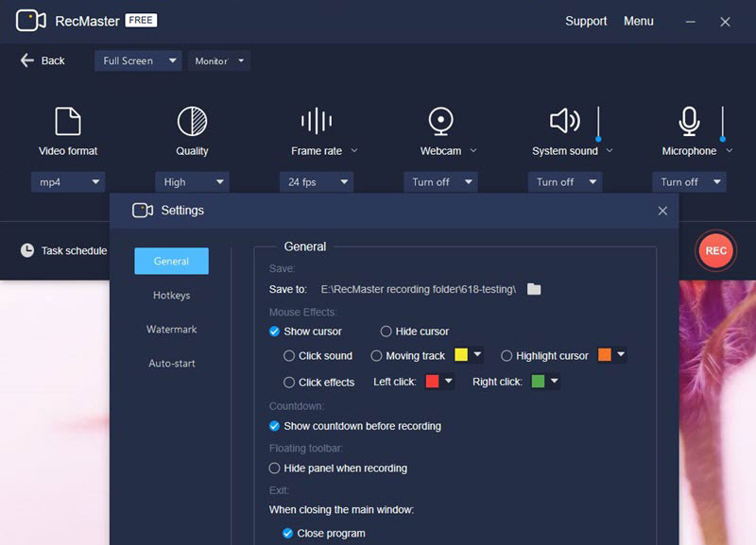This screenshot has width=756, height=545.
Task: Open the Support link
Action: (586, 21)
